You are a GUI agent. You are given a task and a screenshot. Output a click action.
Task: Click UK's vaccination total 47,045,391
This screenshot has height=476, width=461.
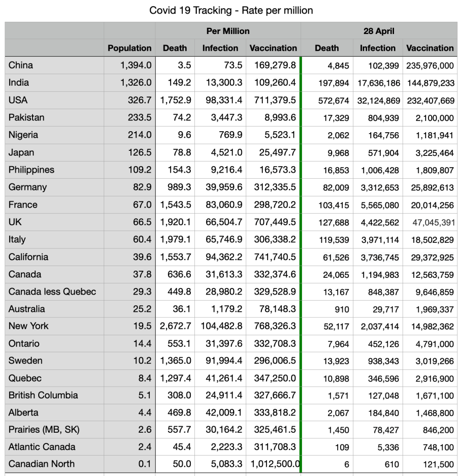(433, 222)
